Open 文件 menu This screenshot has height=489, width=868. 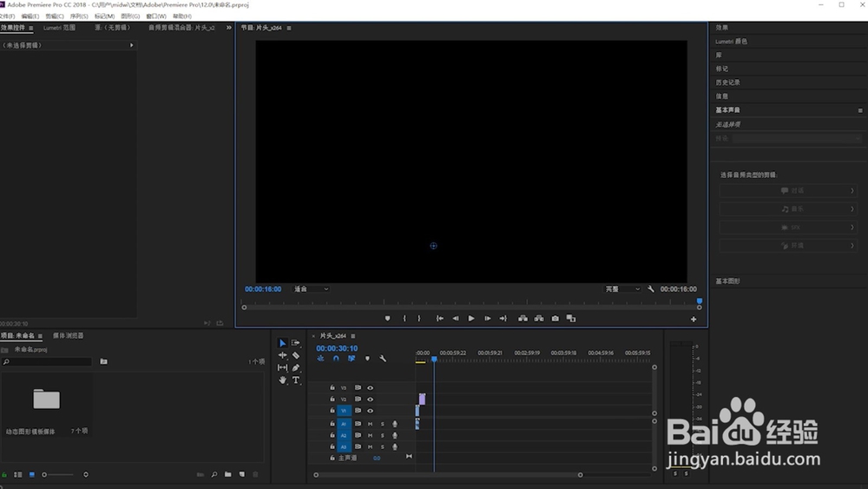[7, 16]
